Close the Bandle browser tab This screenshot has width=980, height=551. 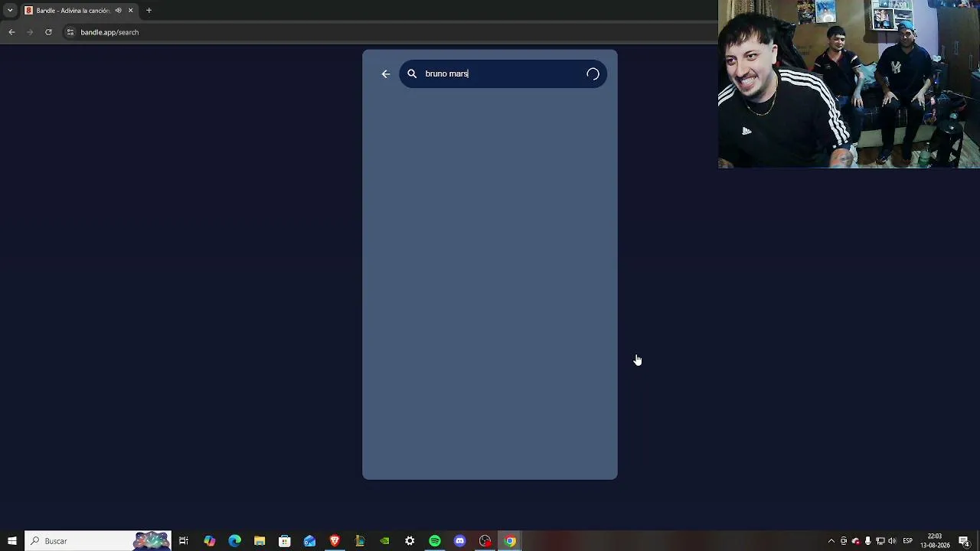point(130,11)
